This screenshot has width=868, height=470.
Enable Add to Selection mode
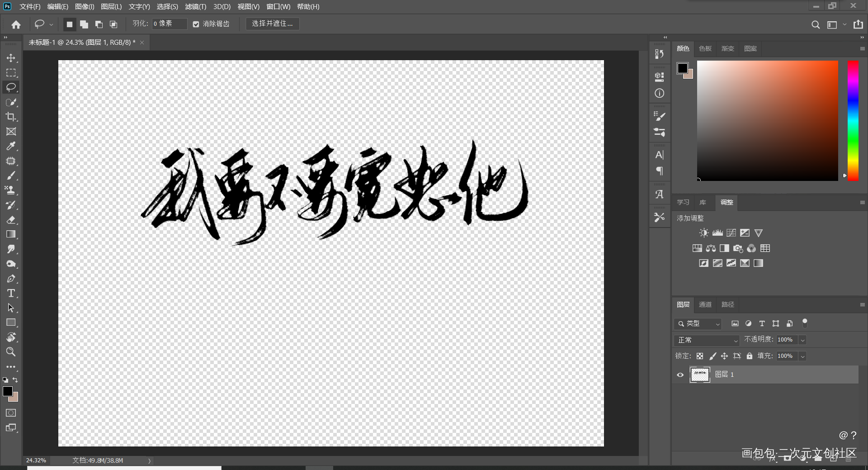(x=84, y=24)
